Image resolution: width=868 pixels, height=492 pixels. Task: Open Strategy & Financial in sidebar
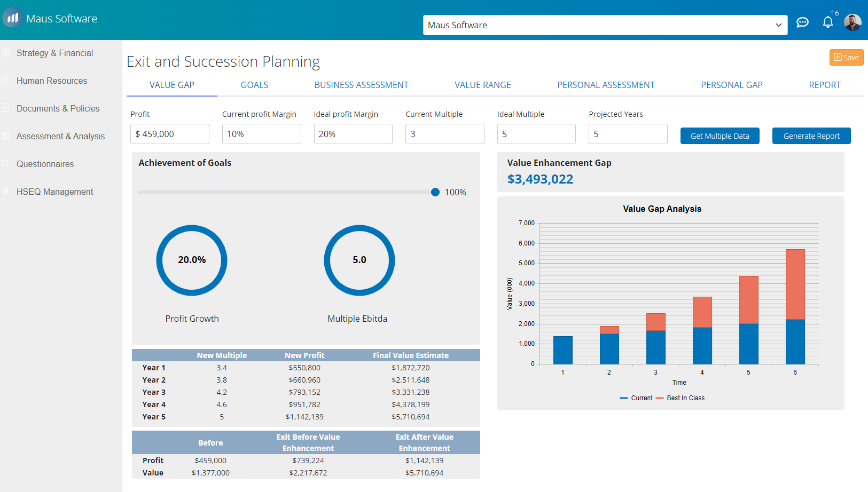coord(54,53)
